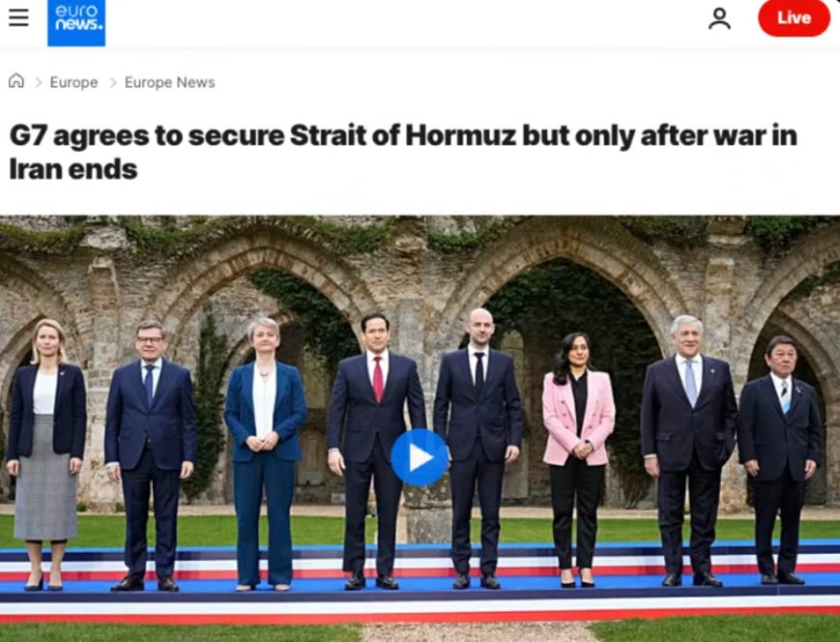Click the white-haired man with the light blue tie
840x642 pixels.
pos(688,451)
